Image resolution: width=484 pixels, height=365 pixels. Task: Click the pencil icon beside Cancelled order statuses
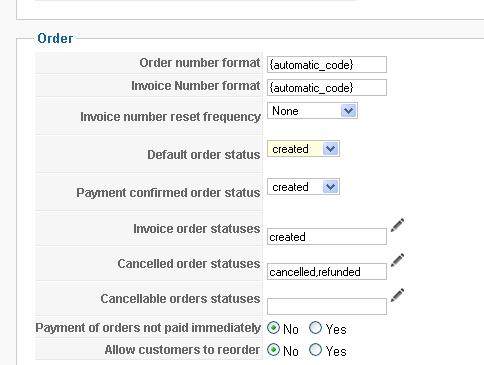pos(397,260)
